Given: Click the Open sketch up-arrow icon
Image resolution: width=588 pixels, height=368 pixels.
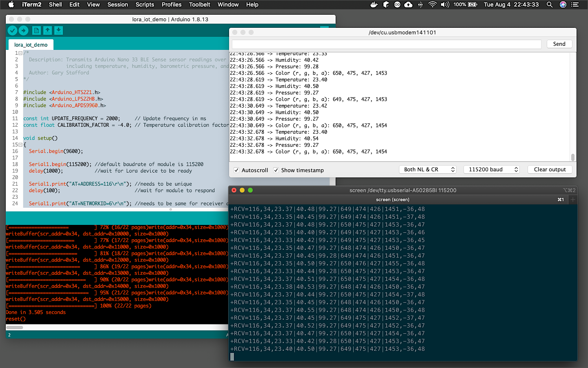Looking at the screenshot, I should click(48, 30).
